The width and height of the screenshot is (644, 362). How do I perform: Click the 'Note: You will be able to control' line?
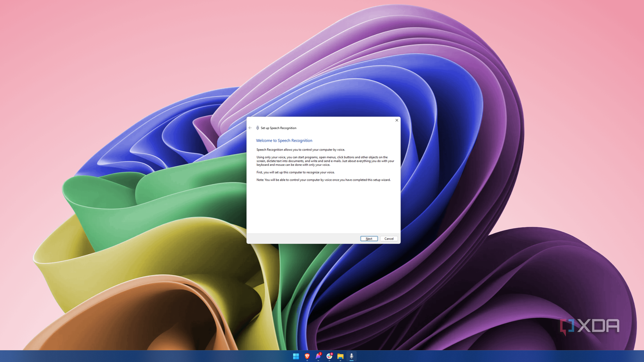pyautogui.click(x=324, y=180)
